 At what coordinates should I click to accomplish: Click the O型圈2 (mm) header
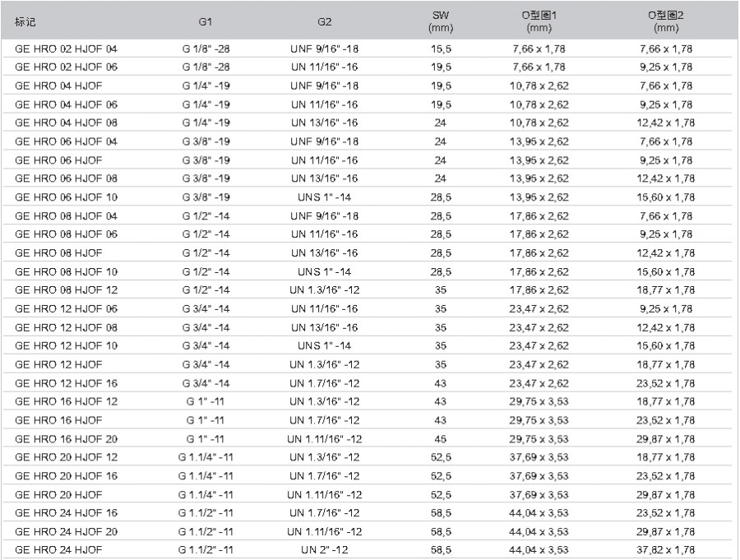(666, 21)
